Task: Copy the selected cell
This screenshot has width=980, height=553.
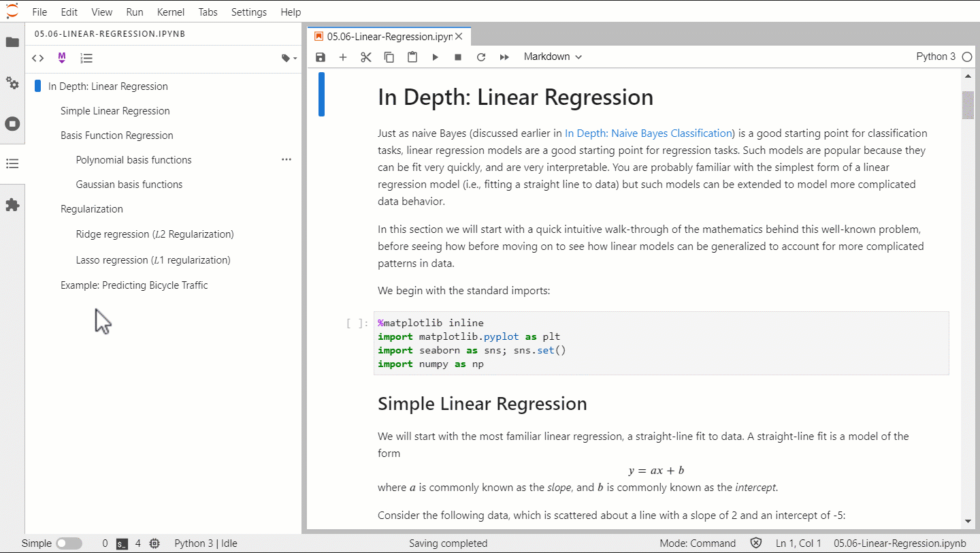Action: pos(389,57)
